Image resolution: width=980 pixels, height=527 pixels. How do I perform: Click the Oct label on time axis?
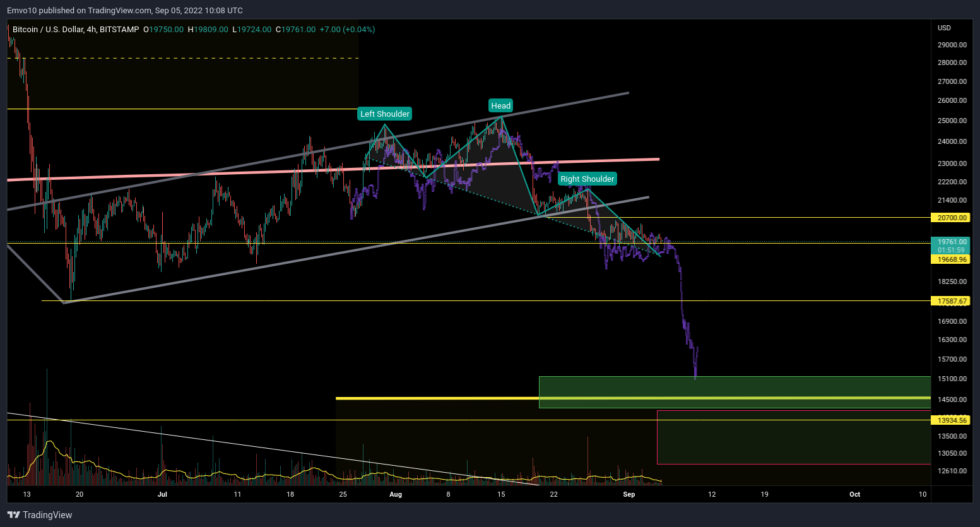coord(855,494)
